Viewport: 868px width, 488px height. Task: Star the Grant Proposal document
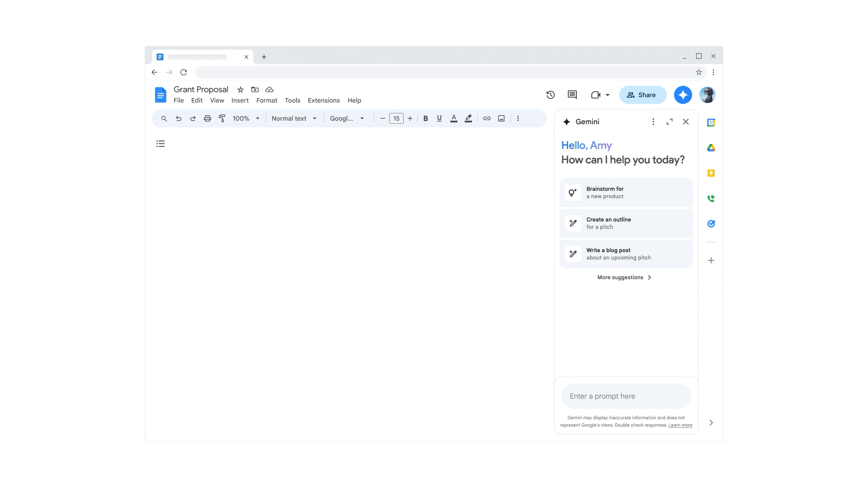pos(240,89)
